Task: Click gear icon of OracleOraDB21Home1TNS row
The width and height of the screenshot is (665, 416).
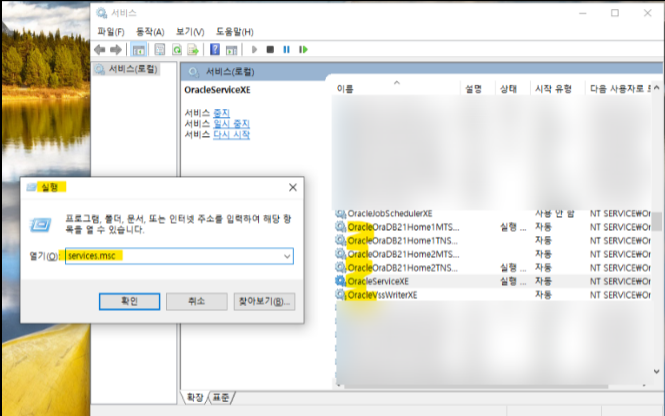Action: pos(340,240)
